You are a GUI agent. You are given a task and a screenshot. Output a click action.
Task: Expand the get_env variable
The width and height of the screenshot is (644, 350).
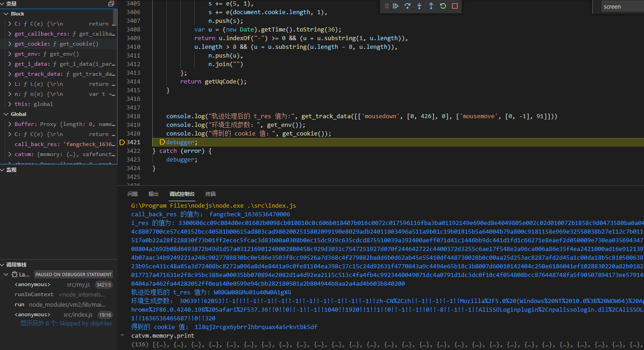[x=10, y=54]
